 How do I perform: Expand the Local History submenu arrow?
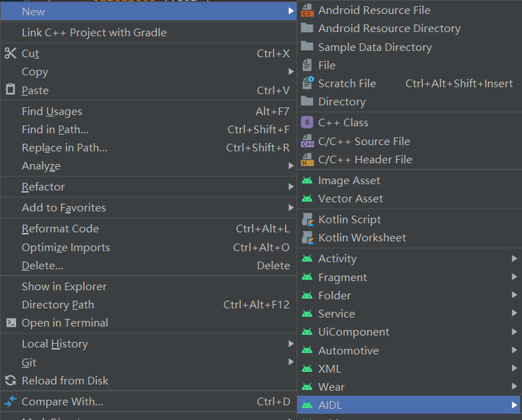tap(291, 343)
